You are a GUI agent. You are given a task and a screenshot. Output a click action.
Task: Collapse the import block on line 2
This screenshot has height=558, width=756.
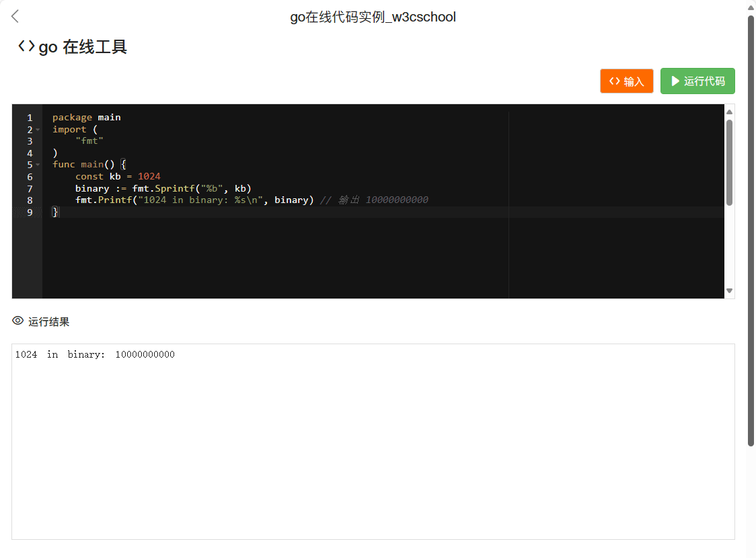pos(38,130)
